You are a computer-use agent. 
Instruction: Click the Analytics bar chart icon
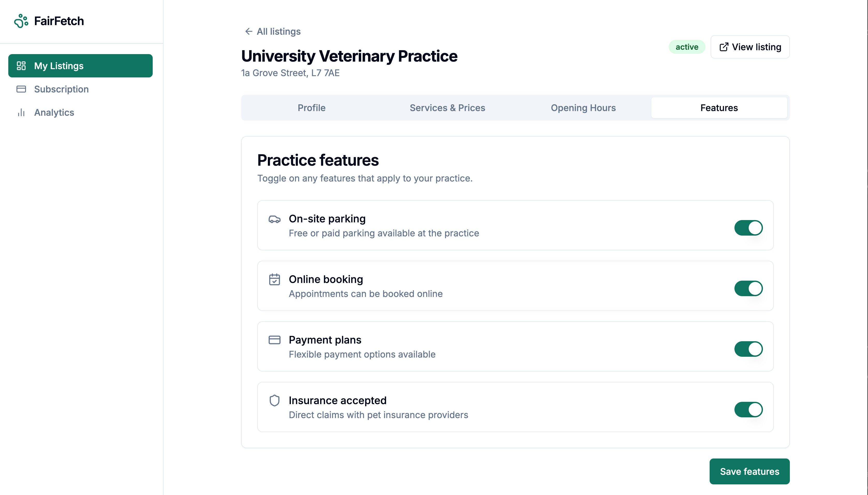point(21,113)
